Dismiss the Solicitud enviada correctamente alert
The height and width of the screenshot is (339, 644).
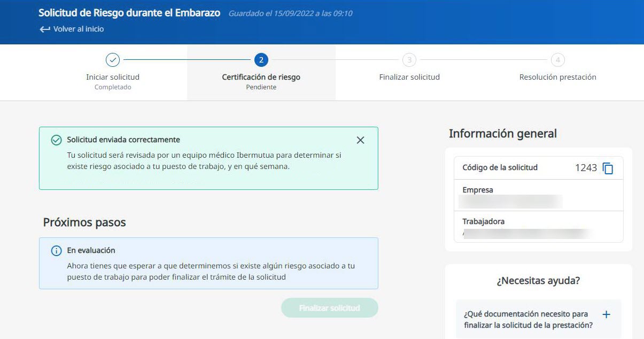(360, 140)
